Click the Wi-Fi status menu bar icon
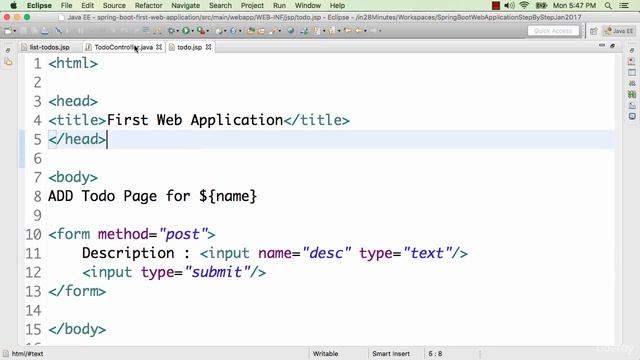The height and width of the screenshot is (360, 640). pos(524,6)
